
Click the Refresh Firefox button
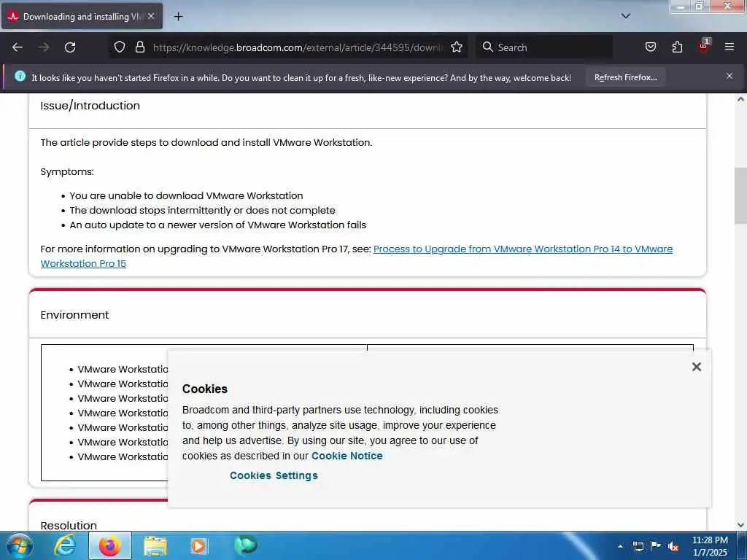coord(625,77)
